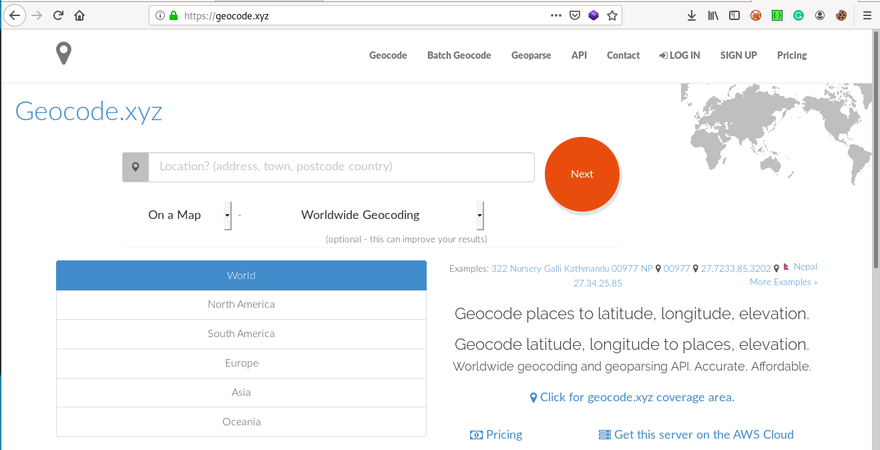This screenshot has height=450, width=880.
Task: Click the Nepal example link
Action: click(x=805, y=267)
